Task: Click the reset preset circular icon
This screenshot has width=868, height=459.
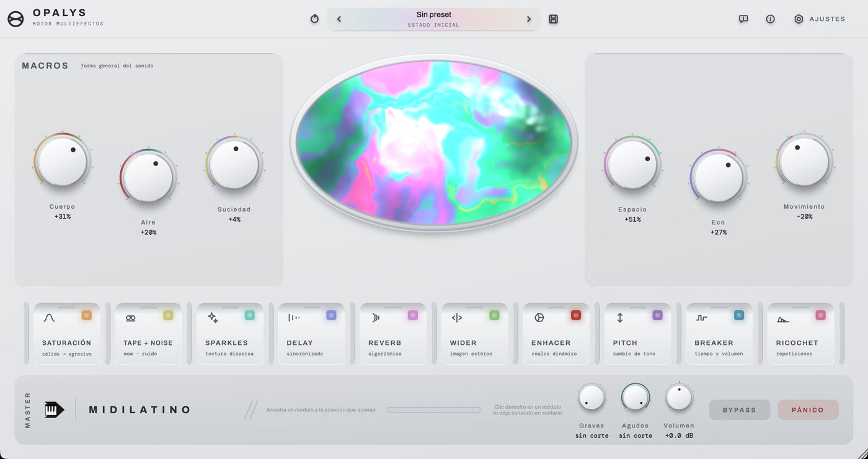Action: tap(314, 19)
